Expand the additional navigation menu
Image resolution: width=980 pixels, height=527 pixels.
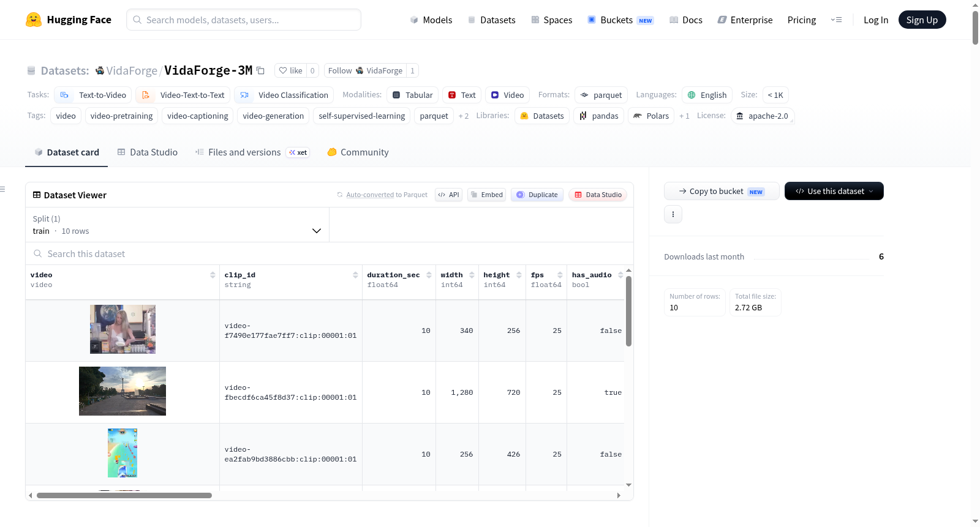[x=836, y=20]
